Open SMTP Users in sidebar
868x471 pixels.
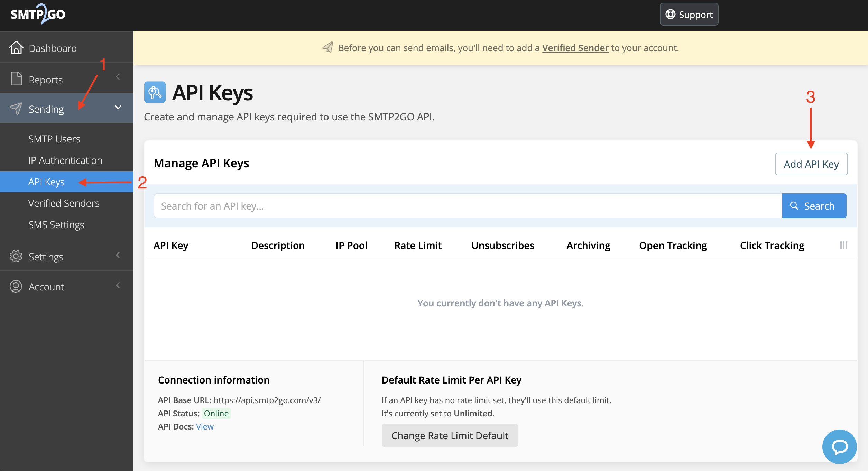[54, 139]
